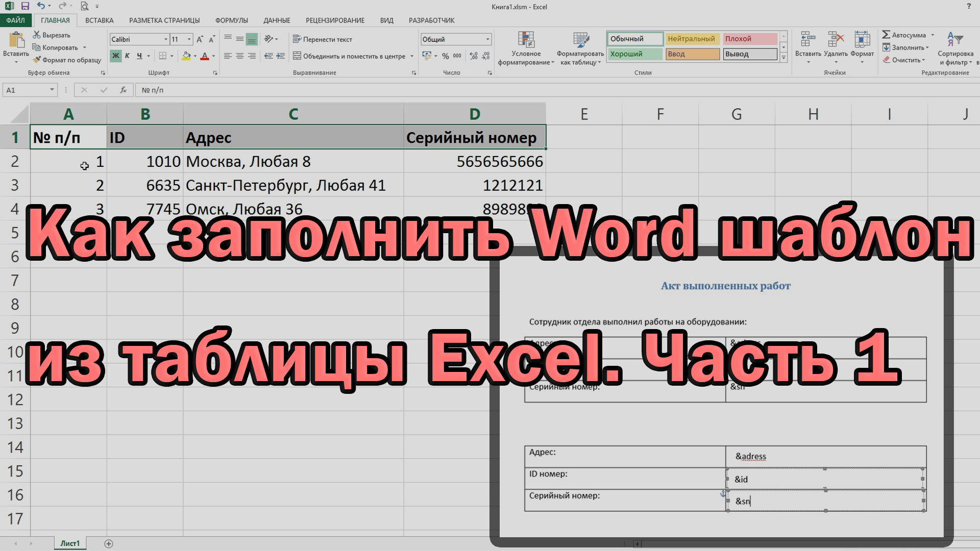Center text horizontally

239,56
